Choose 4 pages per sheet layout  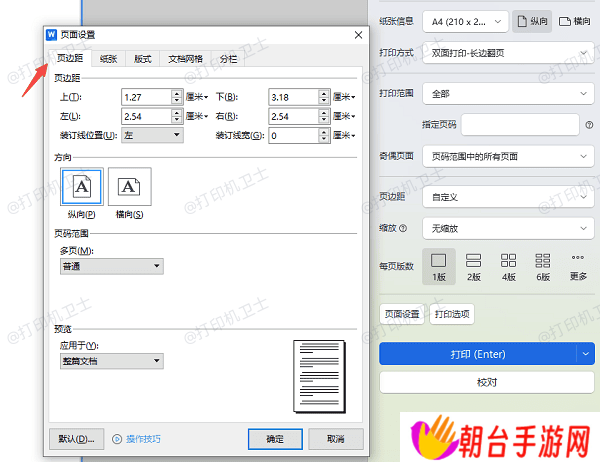click(x=508, y=266)
